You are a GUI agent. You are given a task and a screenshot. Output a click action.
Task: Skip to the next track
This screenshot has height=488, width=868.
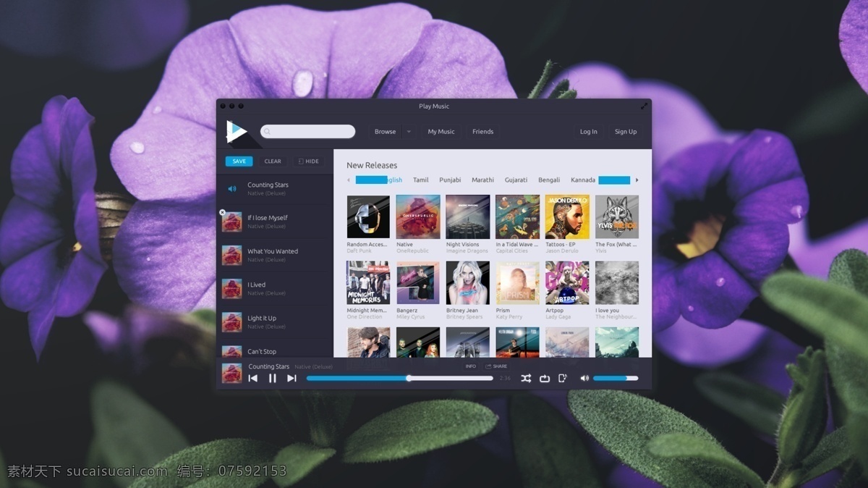292,378
